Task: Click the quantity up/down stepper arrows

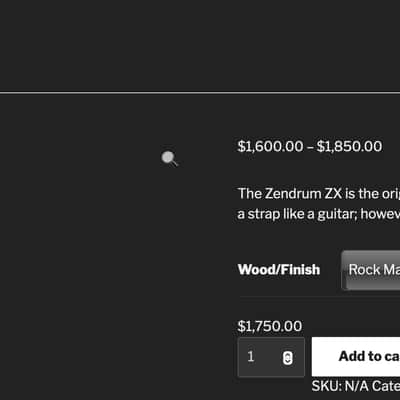Action: pos(288,358)
